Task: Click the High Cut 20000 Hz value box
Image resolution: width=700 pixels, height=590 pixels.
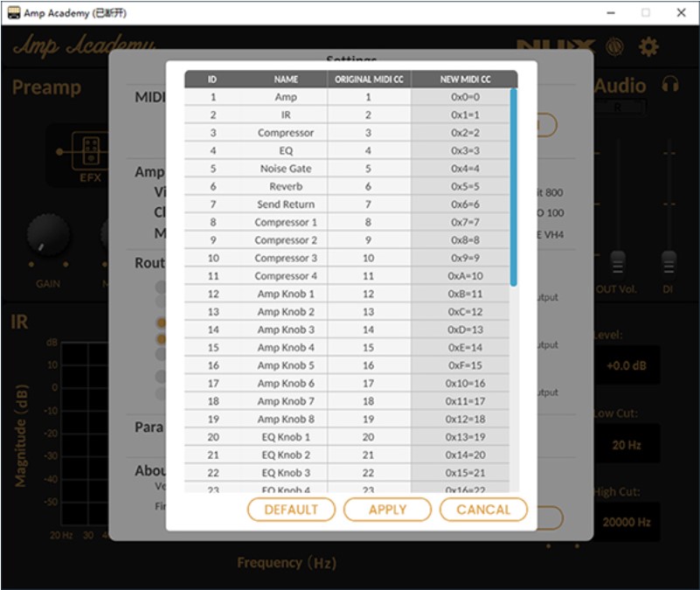Action: coord(627,522)
